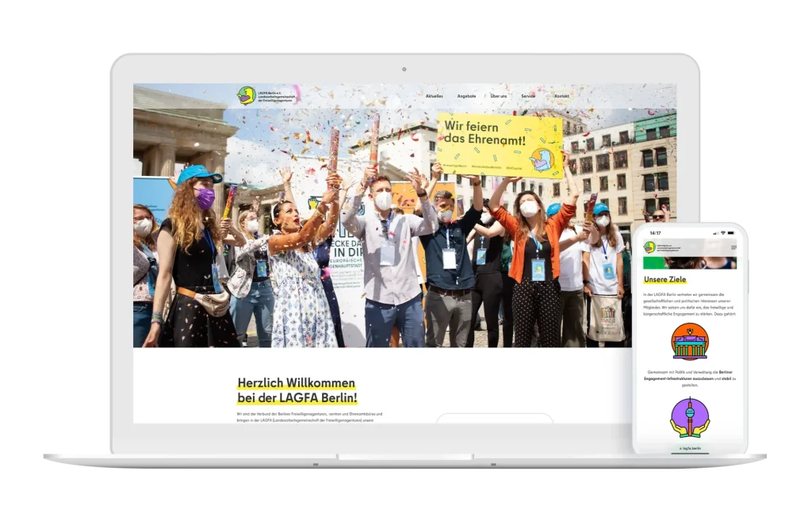Click the 'Unsere Ziele' heading on phone
Image resolution: width=812 pixels, height=521 pixels.
click(665, 279)
